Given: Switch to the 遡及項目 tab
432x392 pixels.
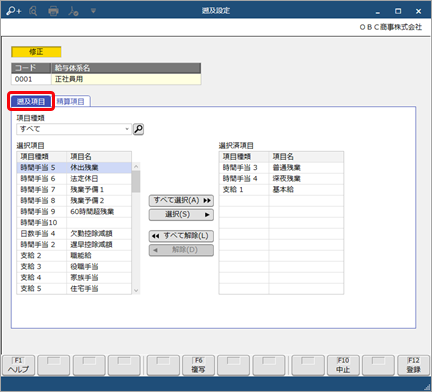Looking at the screenshot, I should pyautogui.click(x=31, y=101).
